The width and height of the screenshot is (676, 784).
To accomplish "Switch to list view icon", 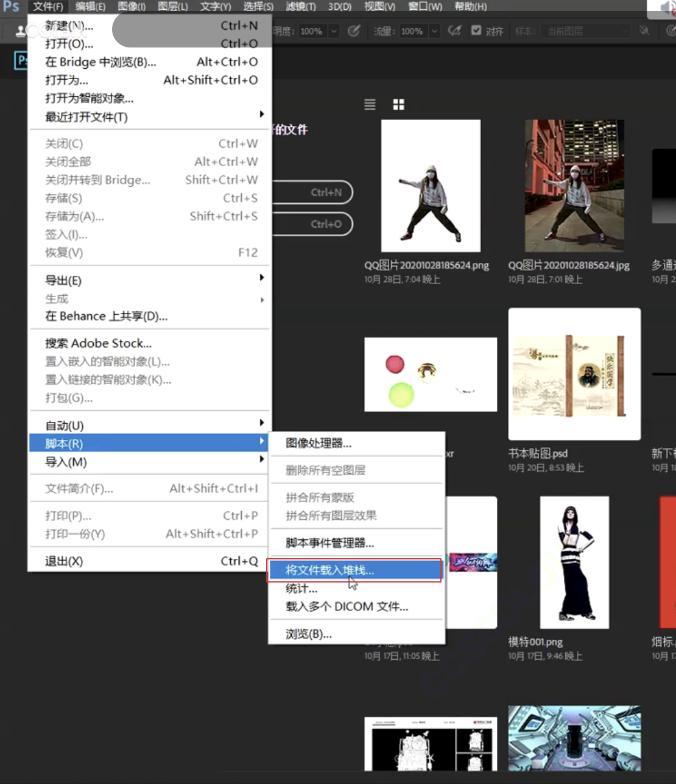I will point(370,105).
